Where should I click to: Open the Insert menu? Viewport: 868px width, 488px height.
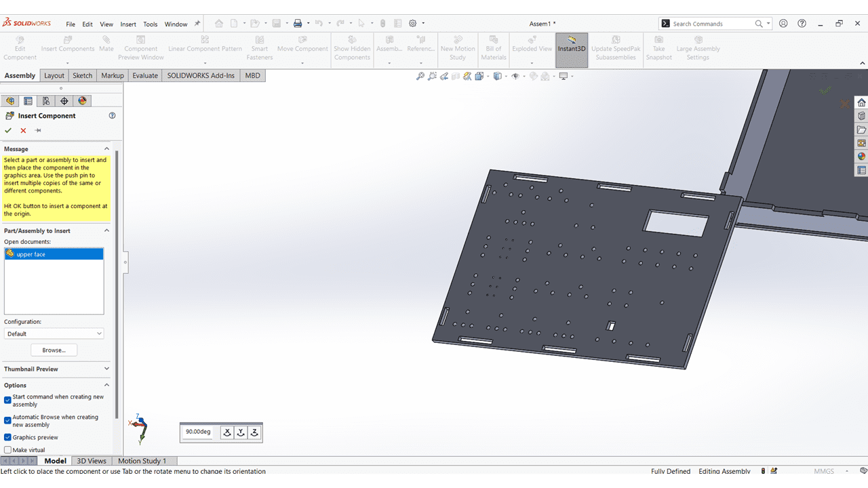[128, 24]
